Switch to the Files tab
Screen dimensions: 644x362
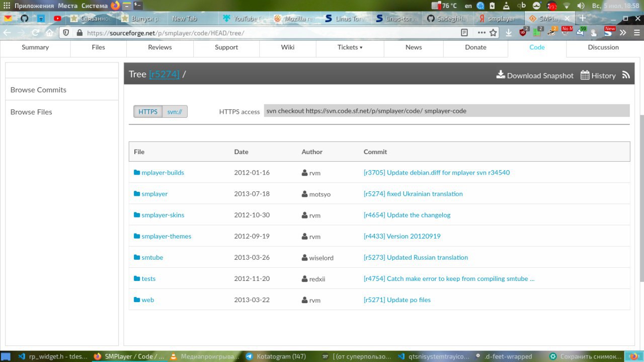click(99, 47)
